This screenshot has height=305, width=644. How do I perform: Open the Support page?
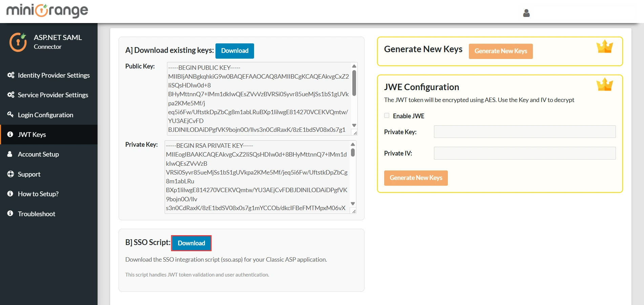coord(49,174)
